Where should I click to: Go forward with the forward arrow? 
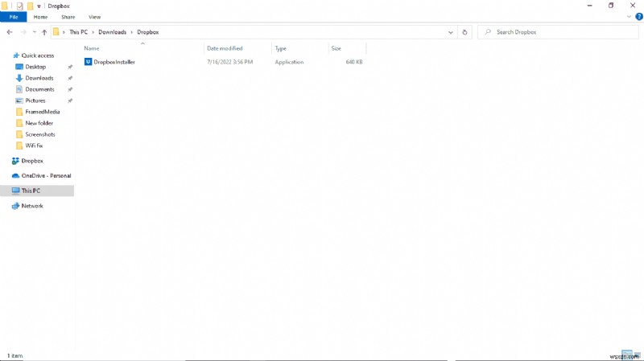coord(23,32)
